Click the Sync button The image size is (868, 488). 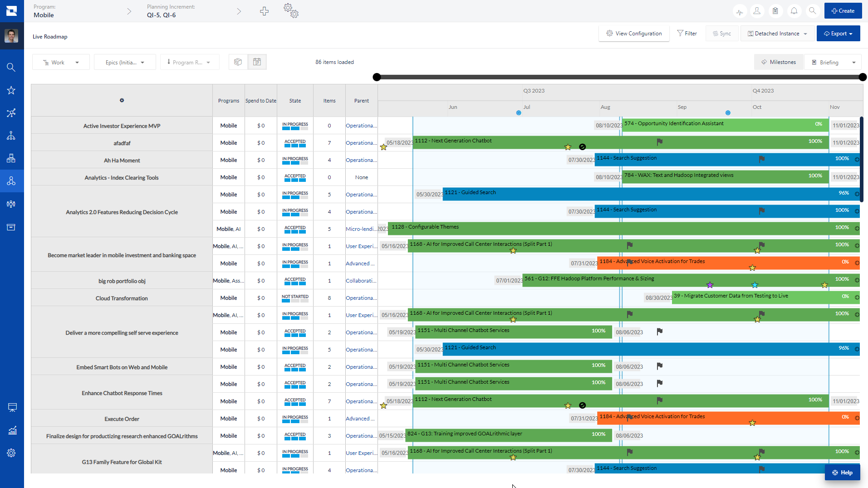(x=721, y=33)
